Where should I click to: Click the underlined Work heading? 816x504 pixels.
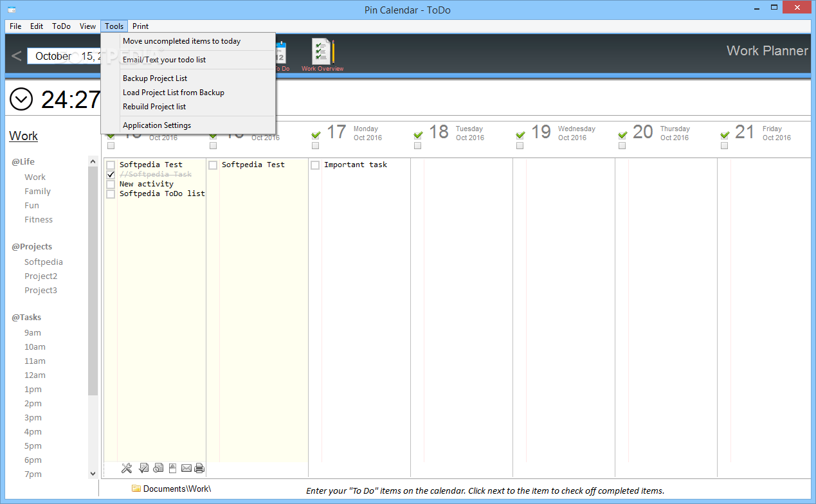tap(23, 136)
